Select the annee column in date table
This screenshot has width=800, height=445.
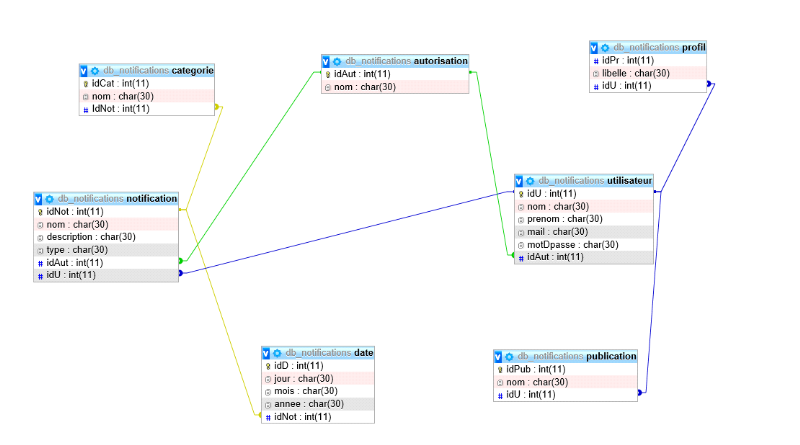(x=318, y=404)
